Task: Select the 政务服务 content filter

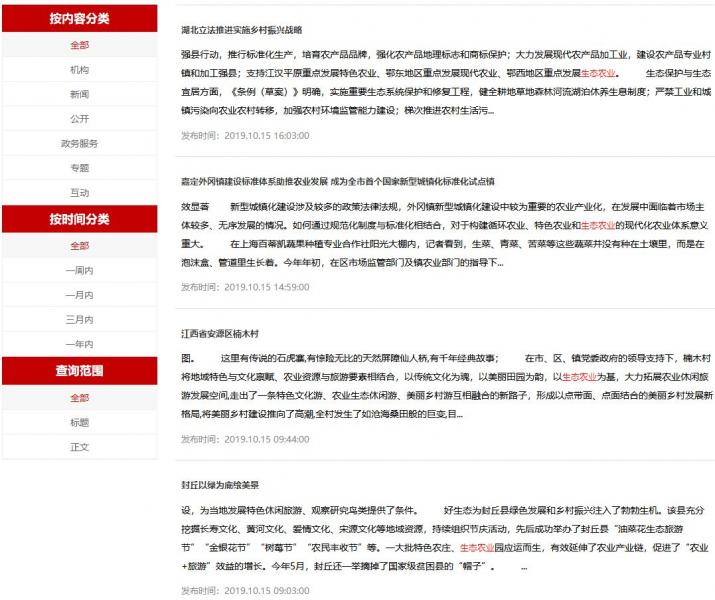Action: (x=79, y=143)
